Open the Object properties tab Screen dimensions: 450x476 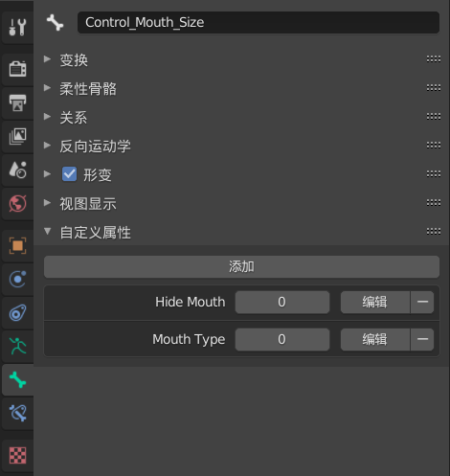click(x=17, y=245)
